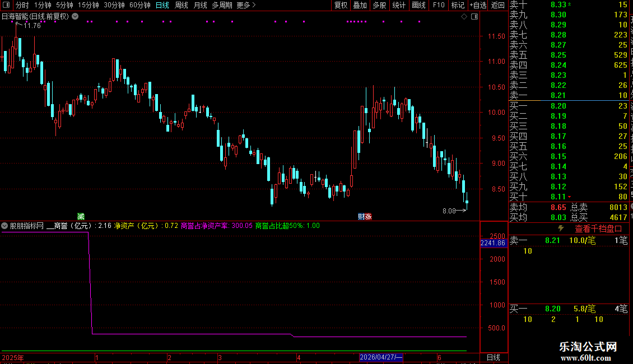Open the 多股 multi-stock view
This screenshot has width=633, height=364.
point(379,5)
